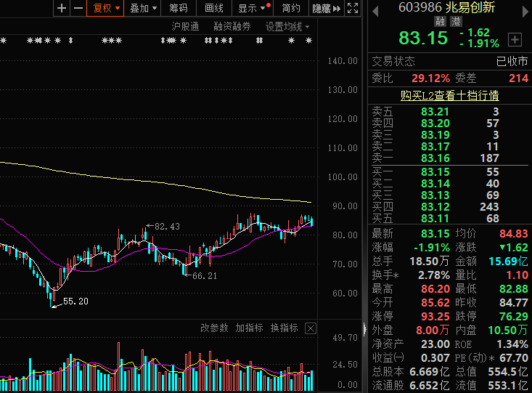Hide side panel with 隐藏 button
532x393 pixels.
tap(326, 9)
